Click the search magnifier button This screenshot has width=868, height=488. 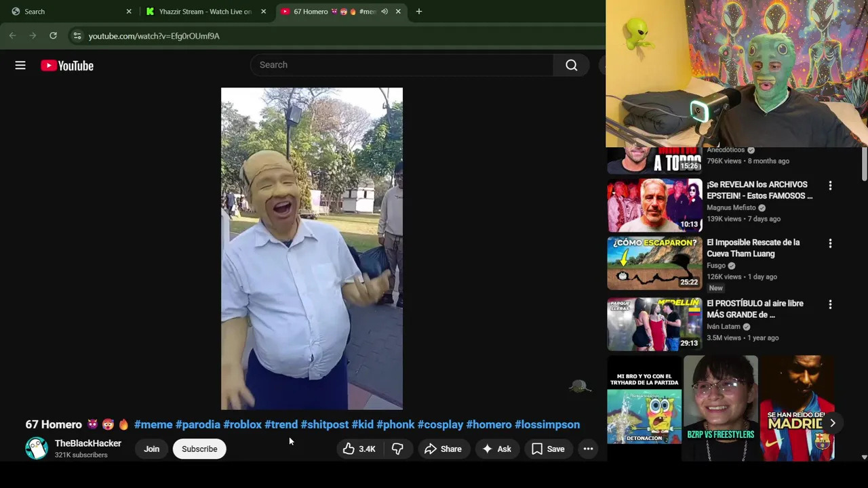572,65
